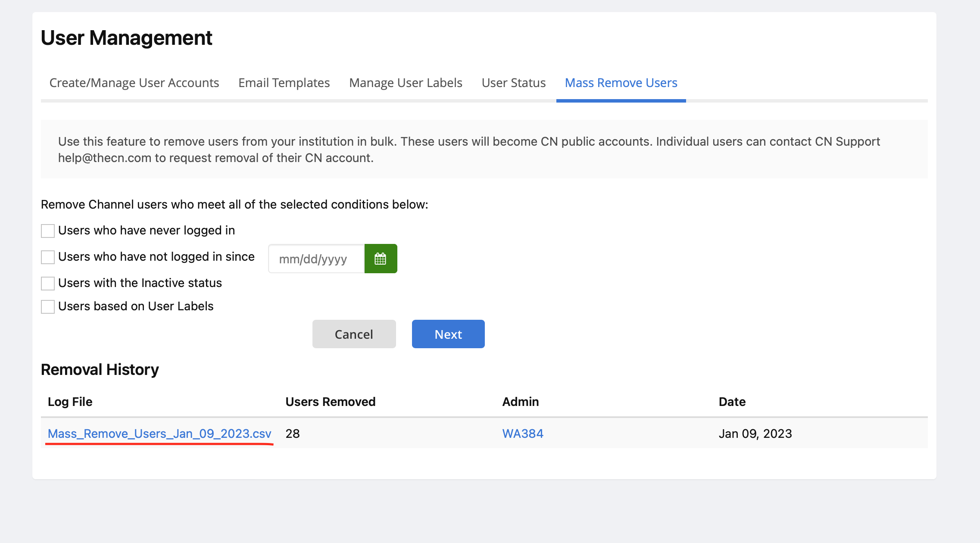Select the 'Jan 09, 2023' date cell
This screenshot has width=980, height=543.
tap(755, 434)
